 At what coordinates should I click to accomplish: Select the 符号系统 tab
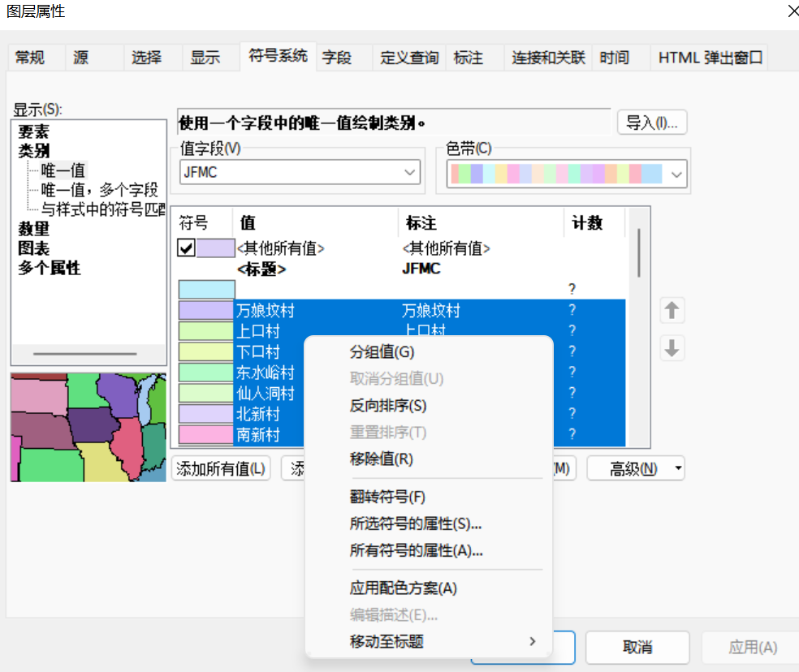pyautogui.click(x=279, y=55)
